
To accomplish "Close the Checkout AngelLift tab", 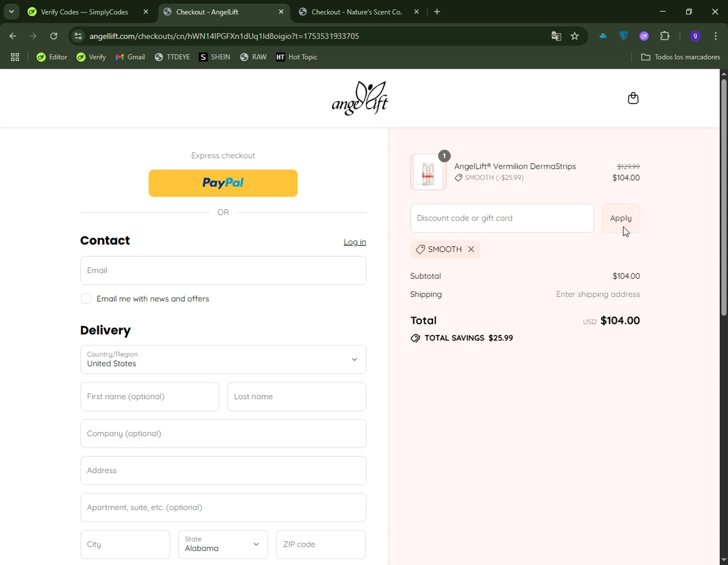I will tap(281, 12).
